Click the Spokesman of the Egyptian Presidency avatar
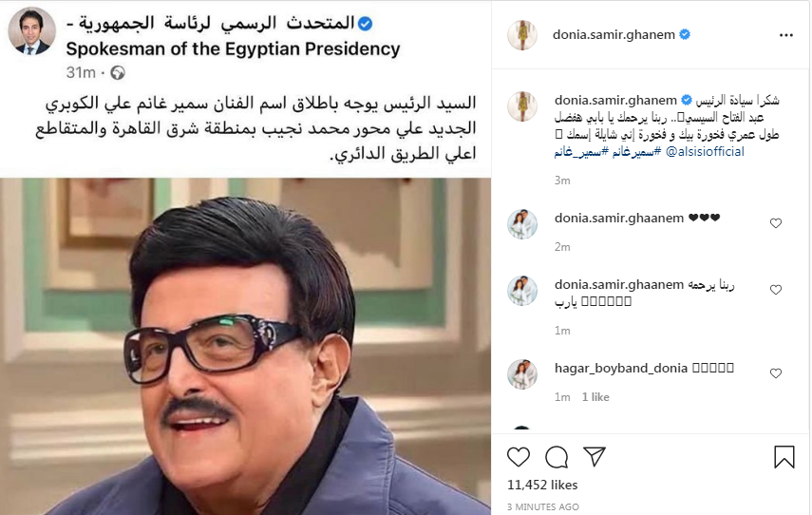 [x=31, y=31]
